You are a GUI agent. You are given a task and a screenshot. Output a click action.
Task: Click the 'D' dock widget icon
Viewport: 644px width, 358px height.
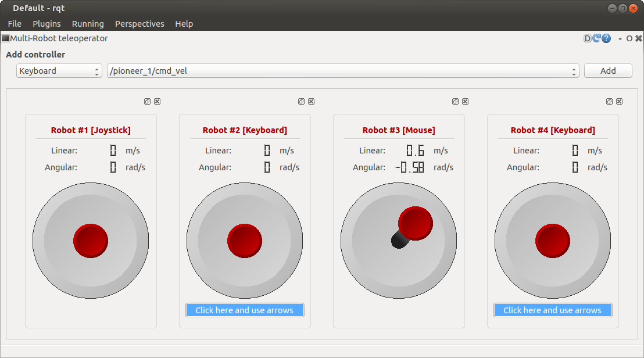coord(588,38)
